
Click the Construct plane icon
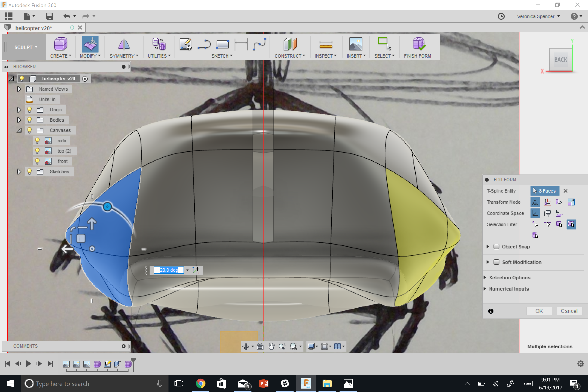click(290, 44)
